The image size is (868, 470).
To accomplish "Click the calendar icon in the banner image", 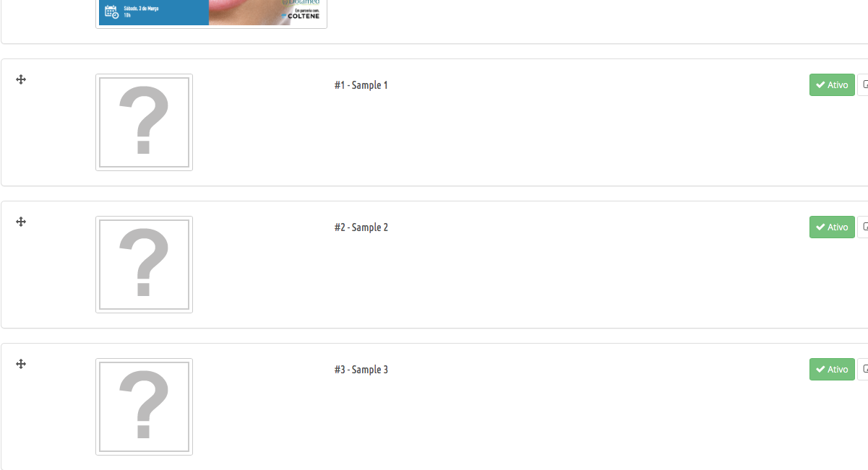I will (x=111, y=12).
